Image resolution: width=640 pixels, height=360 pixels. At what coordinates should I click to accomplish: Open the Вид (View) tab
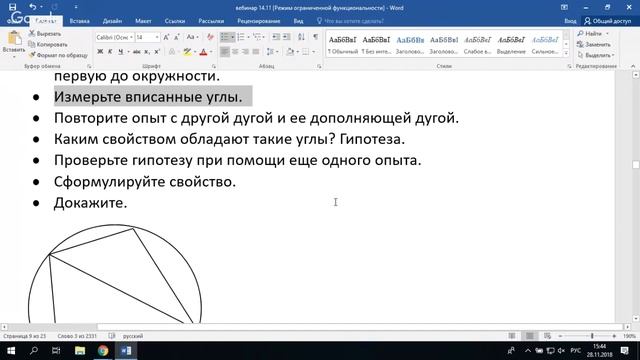tap(298, 21)
